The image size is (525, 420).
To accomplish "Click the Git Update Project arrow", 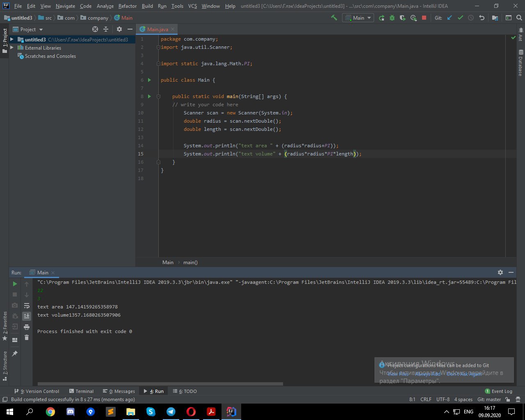I will click(x=450, y=18).
